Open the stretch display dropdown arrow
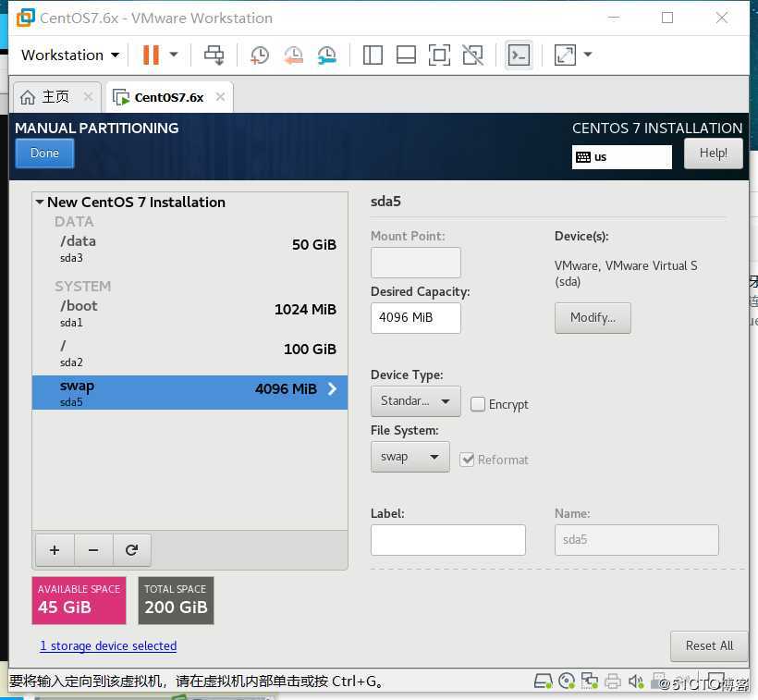The height and width of the screenshot is (700, 758). (588, 55)
